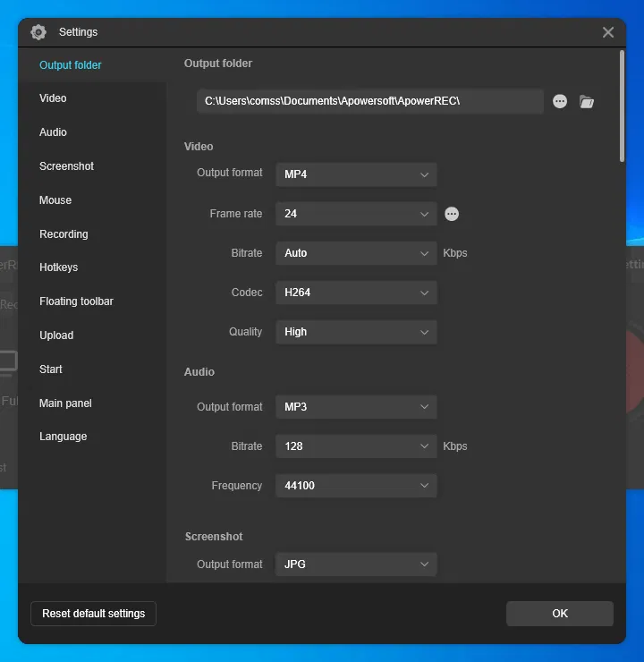
Task: Open output folder with folder icon
Action: point(587,102)
